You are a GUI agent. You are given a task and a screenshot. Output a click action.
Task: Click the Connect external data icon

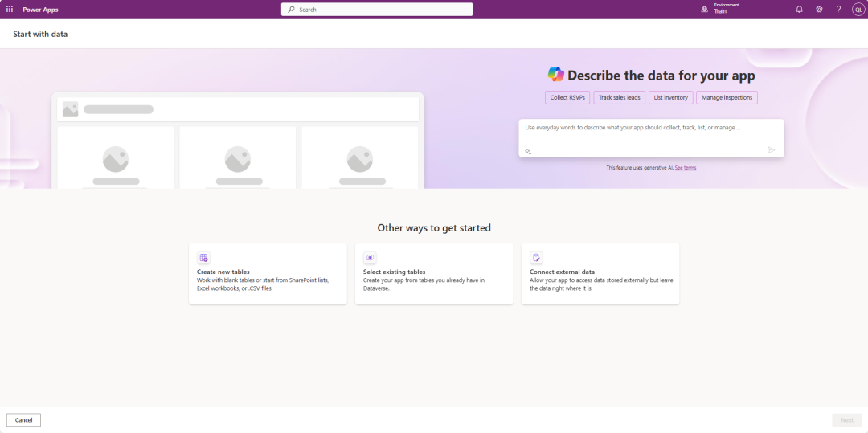coord(536,258)
